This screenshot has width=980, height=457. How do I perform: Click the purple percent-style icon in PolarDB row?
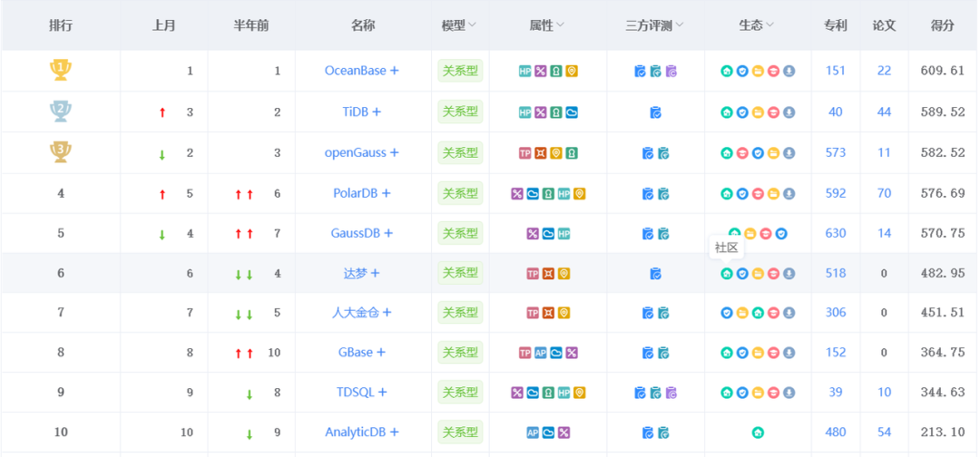[517, 193]
